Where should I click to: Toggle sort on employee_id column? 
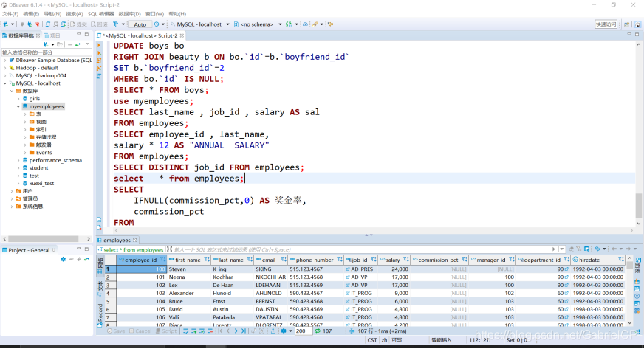coord(163,260)
